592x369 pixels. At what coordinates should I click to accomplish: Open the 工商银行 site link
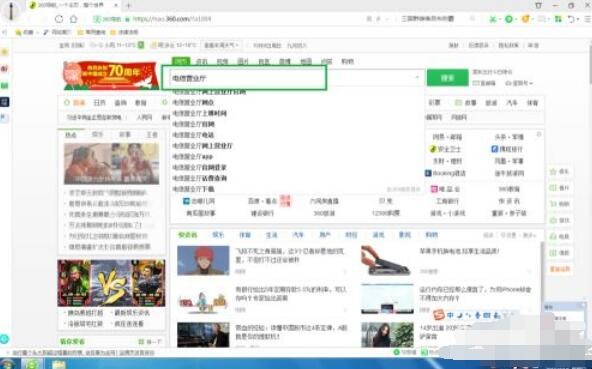point(447,201)
